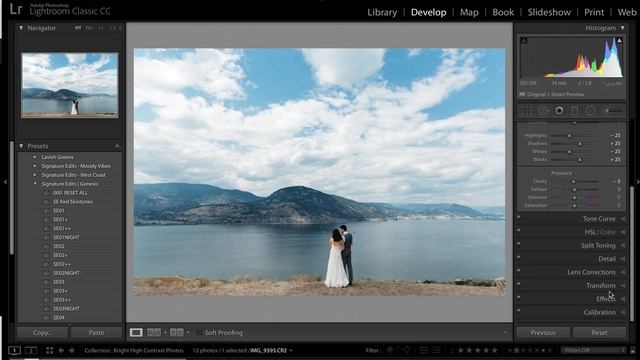Click the shadow clipping indicator in histogram
The image size is (640, 360).
(524, 40)
